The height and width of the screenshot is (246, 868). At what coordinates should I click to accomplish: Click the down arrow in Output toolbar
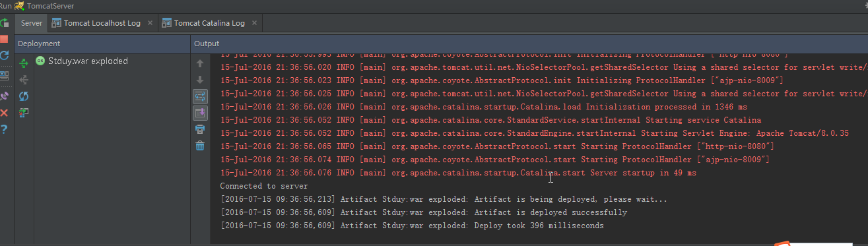click(200, 80)
